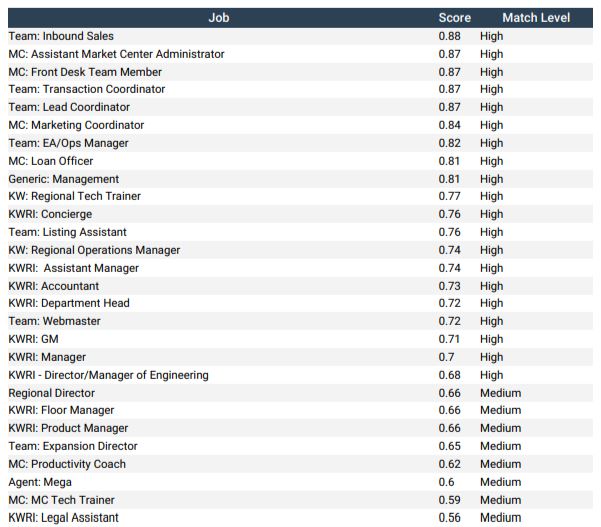Select KWRI: Legal Assistant row
This screenshot has width=601, height=527.
point(300,517)
